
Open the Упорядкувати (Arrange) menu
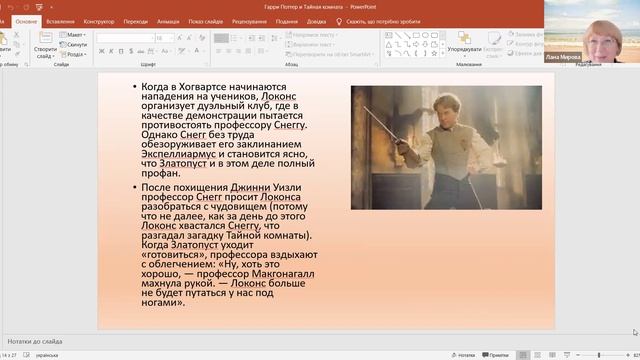(464, 45)
